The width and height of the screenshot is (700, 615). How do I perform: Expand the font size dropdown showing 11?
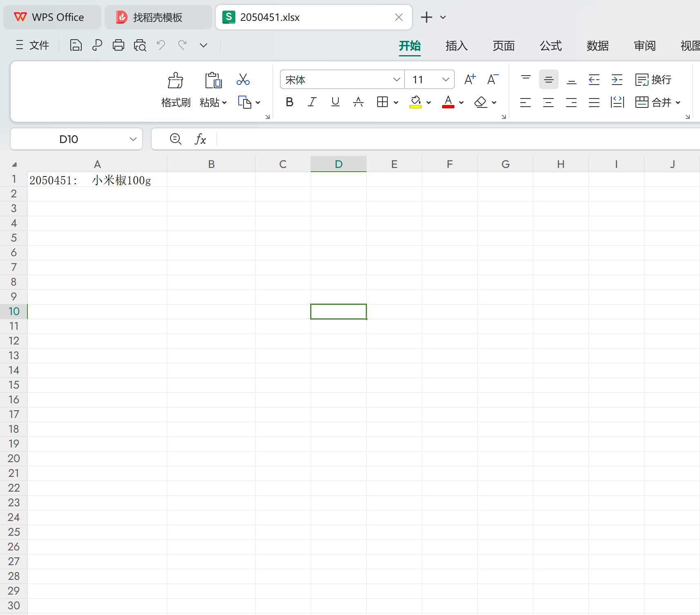coord(445,79)
